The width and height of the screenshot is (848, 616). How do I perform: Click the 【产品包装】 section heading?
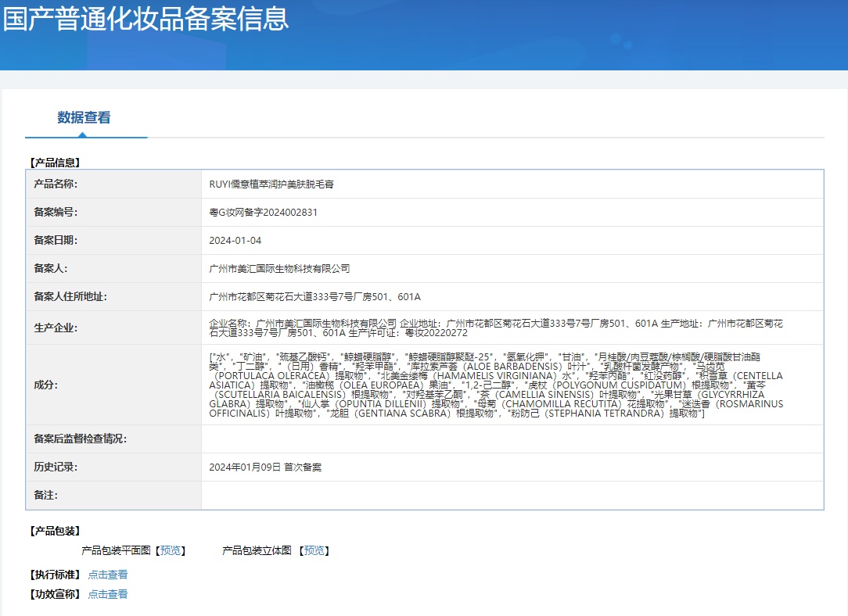coord(55,531)
